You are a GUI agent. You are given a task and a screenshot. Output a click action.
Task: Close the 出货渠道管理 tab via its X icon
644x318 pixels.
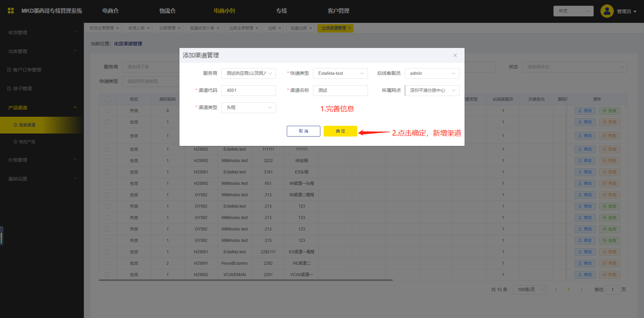tap(350, 28)
